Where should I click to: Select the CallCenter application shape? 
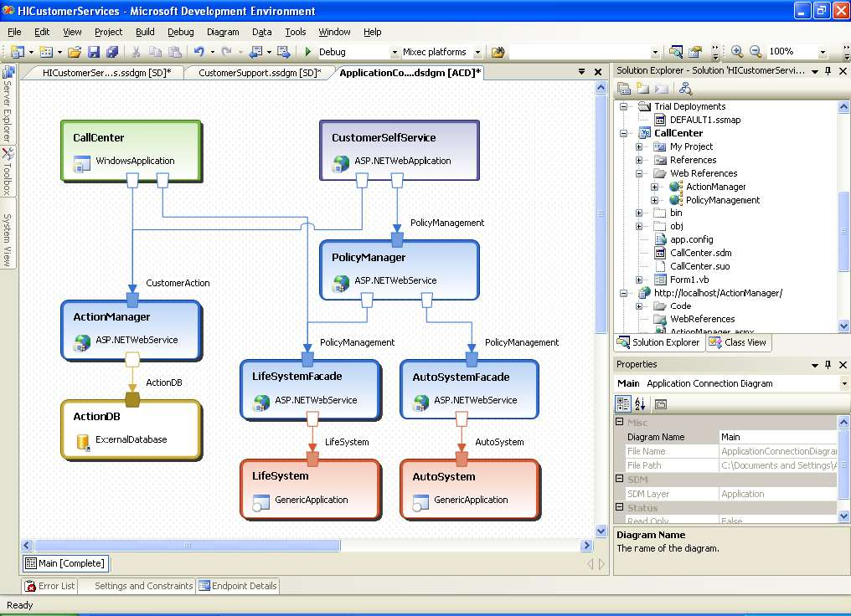click(132, 150)
